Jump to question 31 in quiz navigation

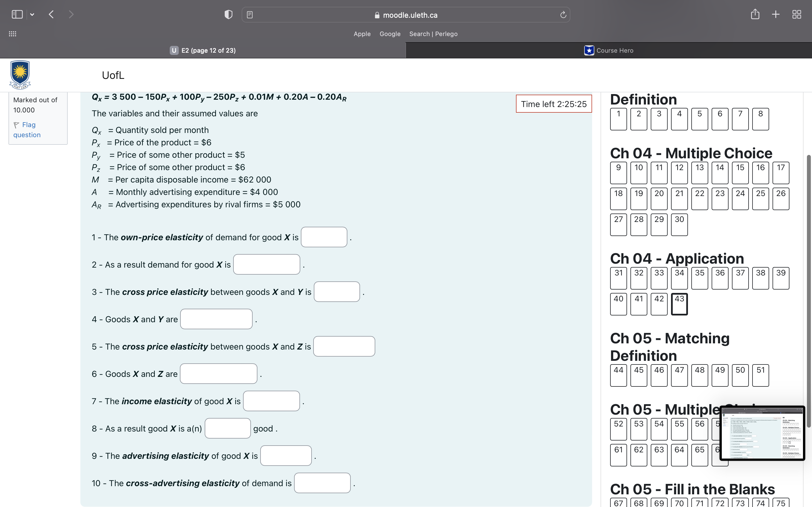pyautogui.click(x=618, y=278)
